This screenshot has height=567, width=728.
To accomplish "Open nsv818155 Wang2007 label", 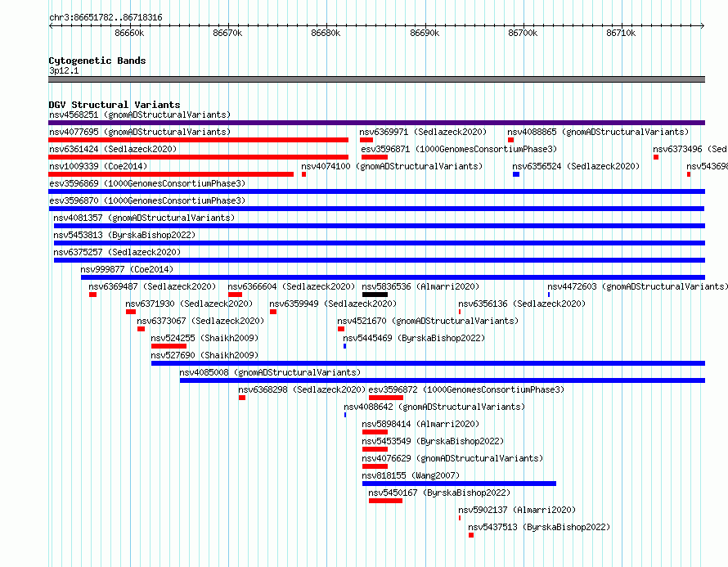I will [x=411, y=475].
